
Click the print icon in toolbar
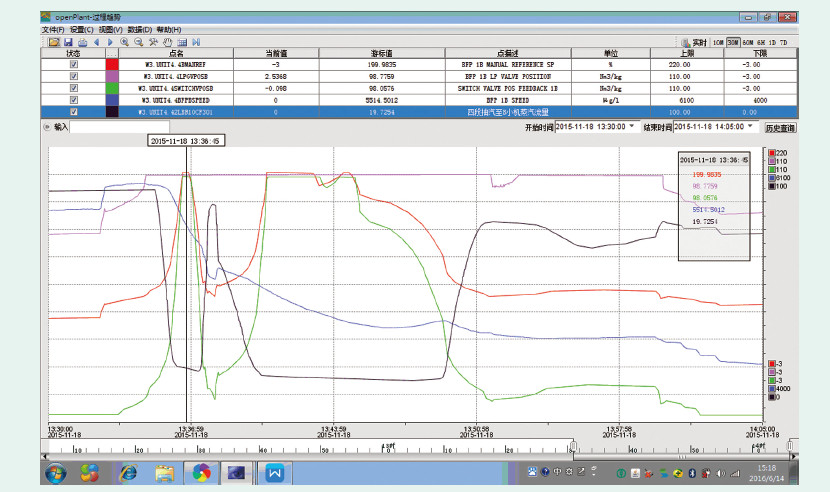click(x=81, y=42)
